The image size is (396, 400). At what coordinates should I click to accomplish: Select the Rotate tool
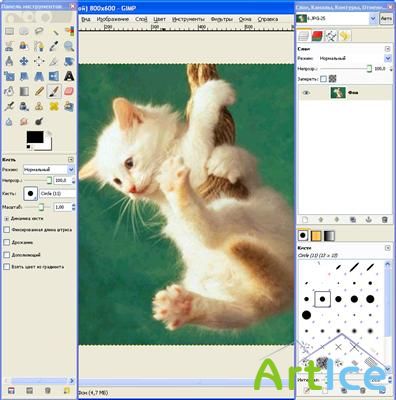click(69, 61)
